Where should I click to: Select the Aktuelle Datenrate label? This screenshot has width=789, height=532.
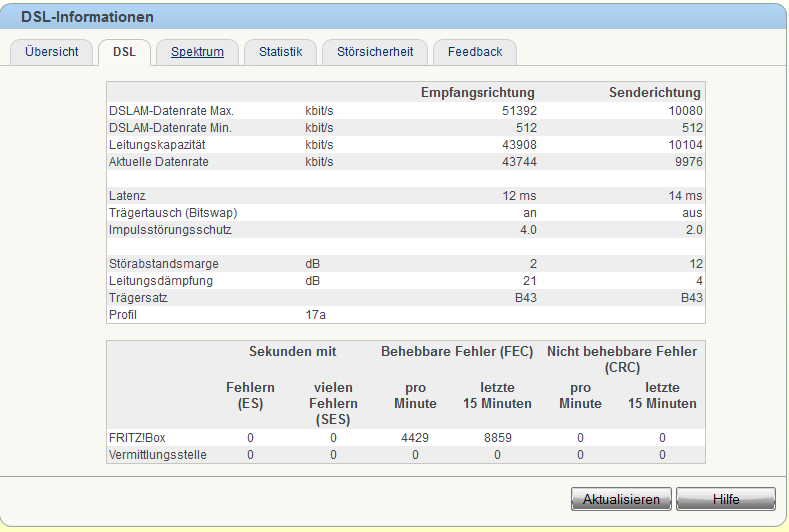[159, 162]
